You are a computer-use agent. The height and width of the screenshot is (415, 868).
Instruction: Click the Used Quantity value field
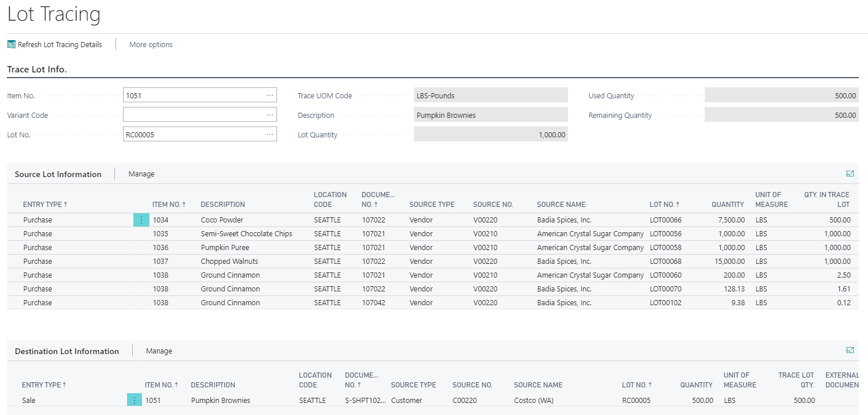(x=782, y=95)
